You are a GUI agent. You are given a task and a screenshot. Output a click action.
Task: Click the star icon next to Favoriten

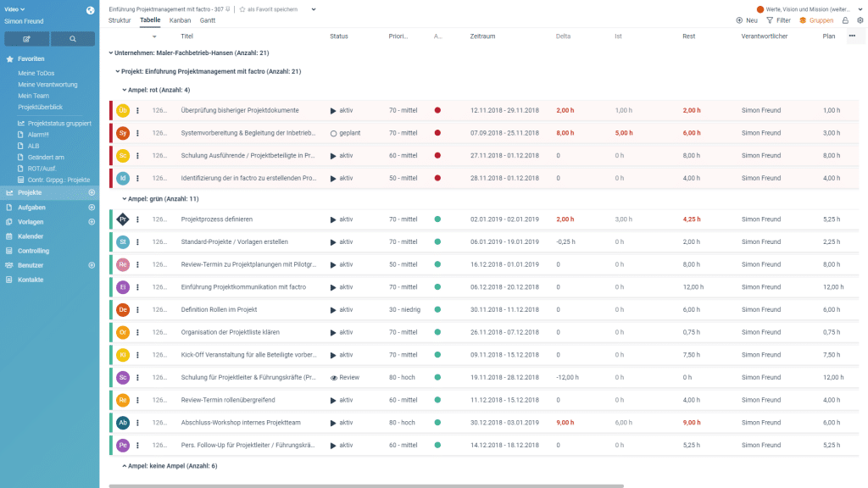9,58
